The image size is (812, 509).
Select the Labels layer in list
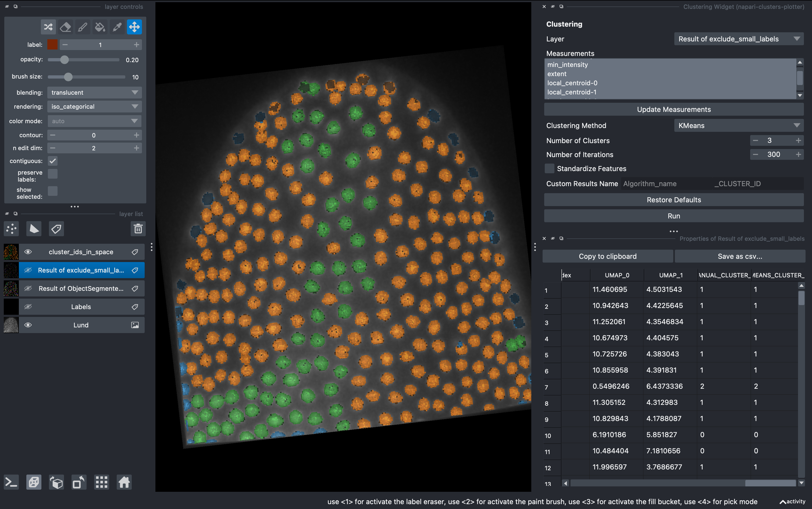81,307
